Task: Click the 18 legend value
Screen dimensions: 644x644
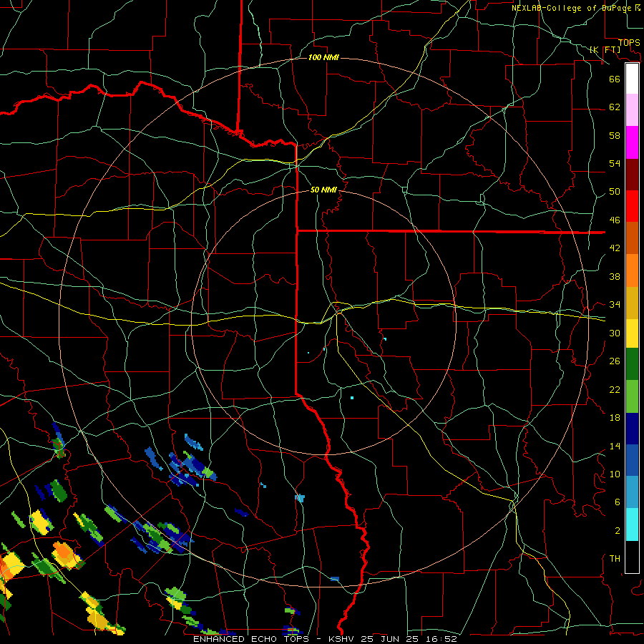Action: pyautogui.click(x=615, y=418)
